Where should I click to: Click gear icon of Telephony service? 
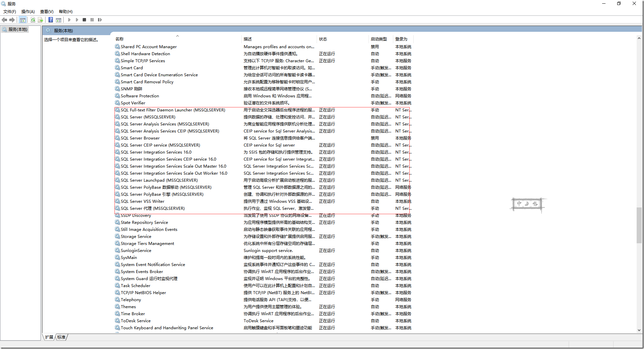[117, 299]
